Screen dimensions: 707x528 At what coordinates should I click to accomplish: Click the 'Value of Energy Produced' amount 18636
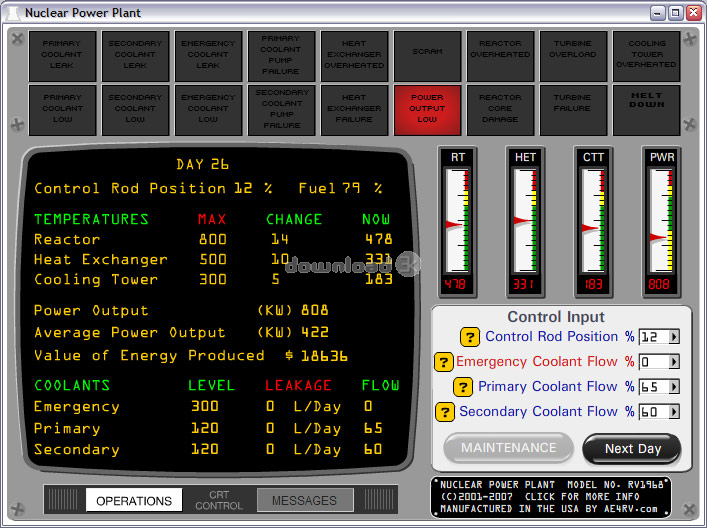click(324, 356)
